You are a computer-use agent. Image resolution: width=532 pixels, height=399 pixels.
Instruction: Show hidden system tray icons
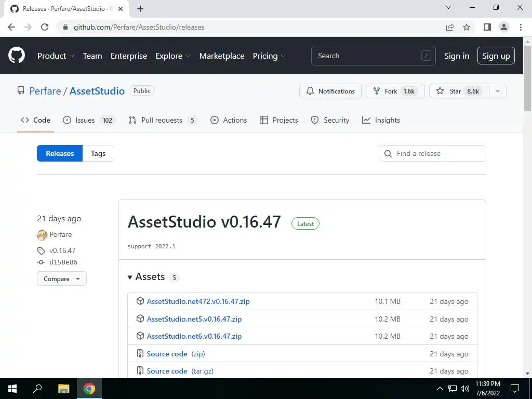pyautogui.click(x=440, y=389)
